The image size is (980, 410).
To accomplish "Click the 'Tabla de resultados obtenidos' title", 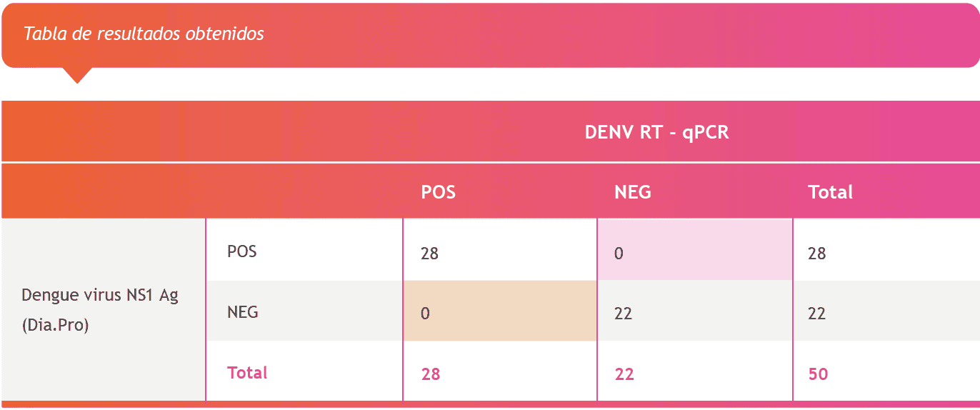I will 144,34.
